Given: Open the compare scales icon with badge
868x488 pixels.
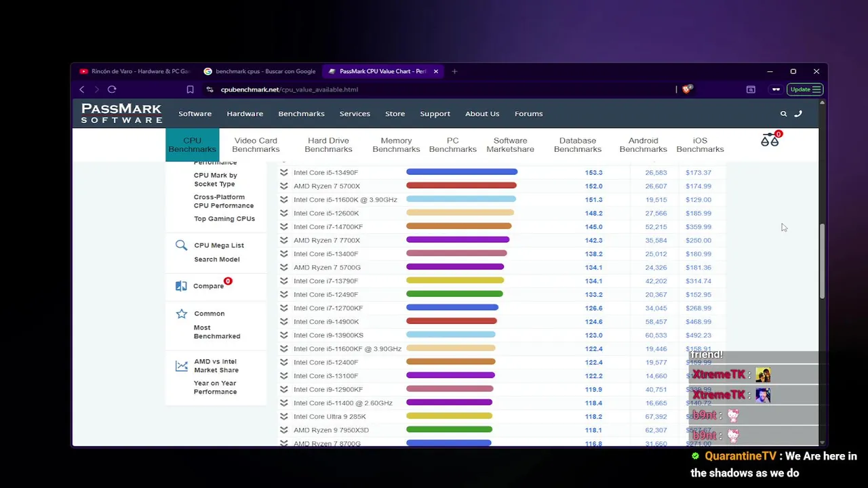Looking at the screenshot, I should 770,139.
